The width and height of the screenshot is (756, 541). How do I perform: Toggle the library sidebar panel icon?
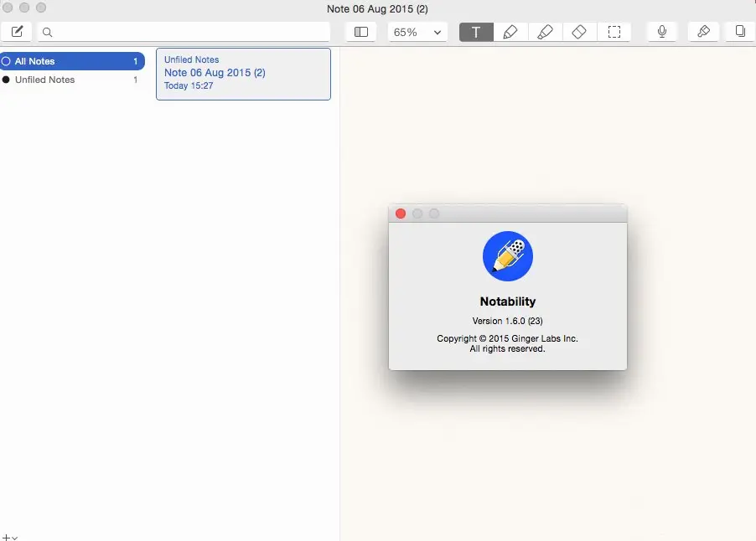click(361, 32)
